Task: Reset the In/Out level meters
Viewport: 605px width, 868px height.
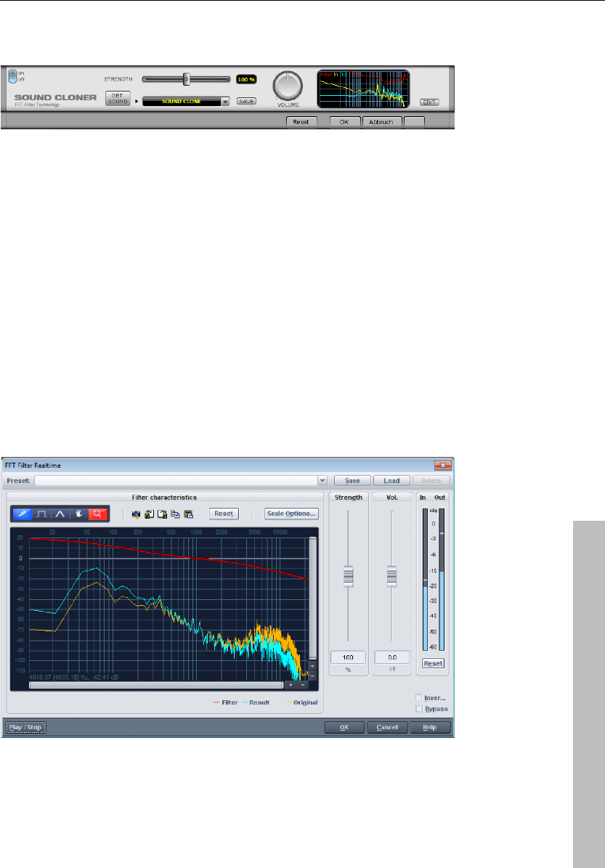Action: (x=433, y=663)
